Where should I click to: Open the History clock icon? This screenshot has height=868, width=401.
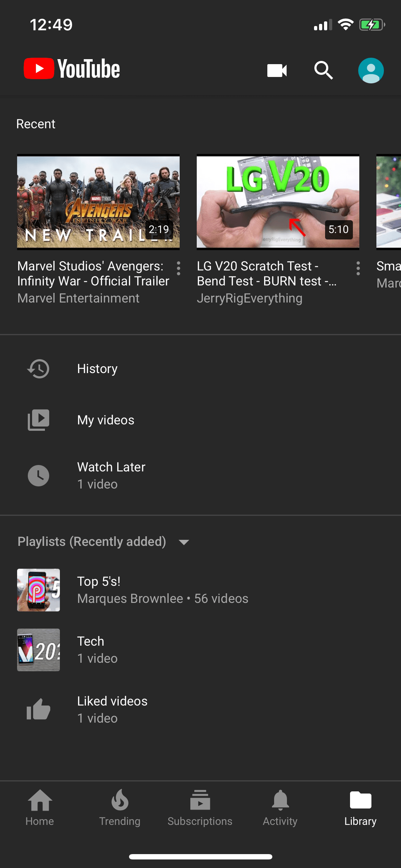(x=38, y=369)
